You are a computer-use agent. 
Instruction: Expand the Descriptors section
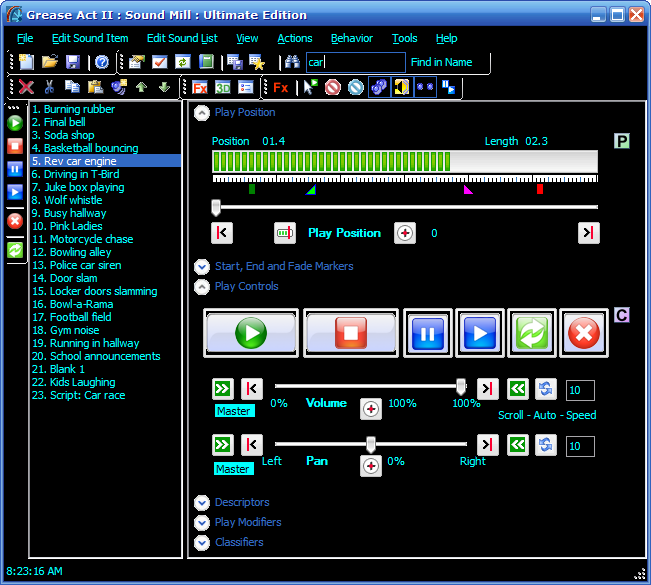pyautogui.click(x=202, y=503)
